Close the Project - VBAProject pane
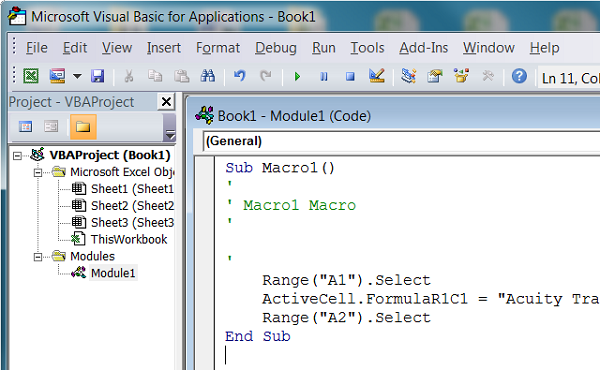Viewport: 600px width, 370px height. pos(166,102)
